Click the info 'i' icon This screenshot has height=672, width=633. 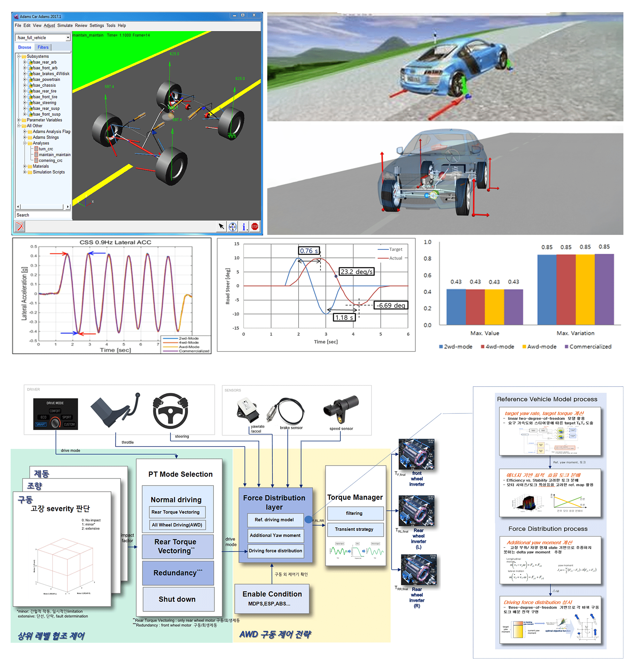[x=244, y=227]
